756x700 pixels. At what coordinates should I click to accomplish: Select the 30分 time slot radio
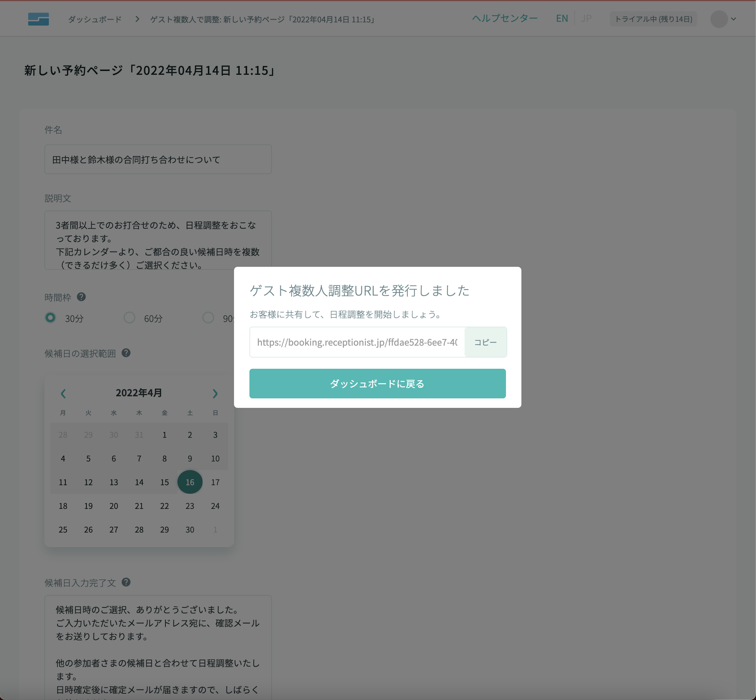[x=50, y=318]
